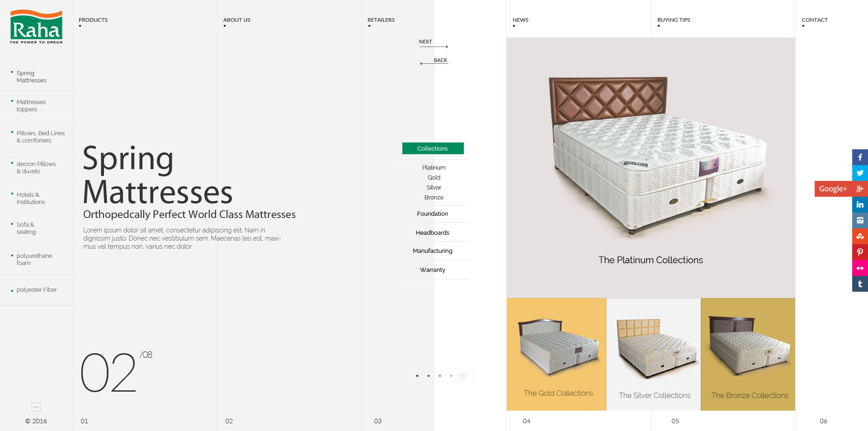The height and width of the screenshot is (431, 868).
Task: Select the first slide pagination dot
Action: [x=417, y=376]
